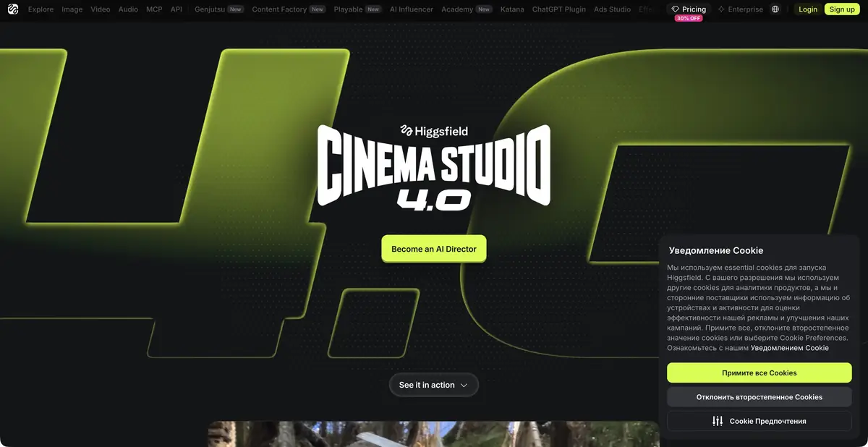The image size is (868, 447).
Task: Click the diamond icon beside Pricing
Action: 675,9
